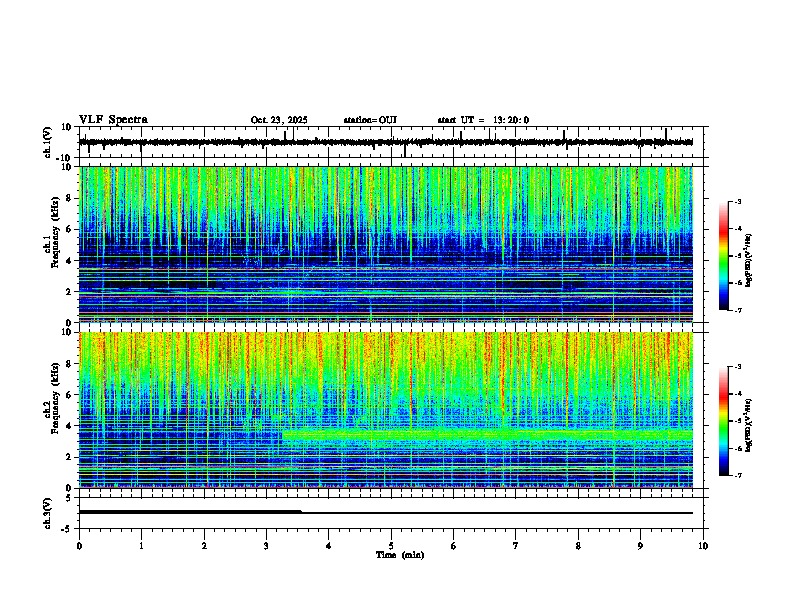
Task: Click the '-10' tick on ch.1(V) axis
Action: coord(64,158)
